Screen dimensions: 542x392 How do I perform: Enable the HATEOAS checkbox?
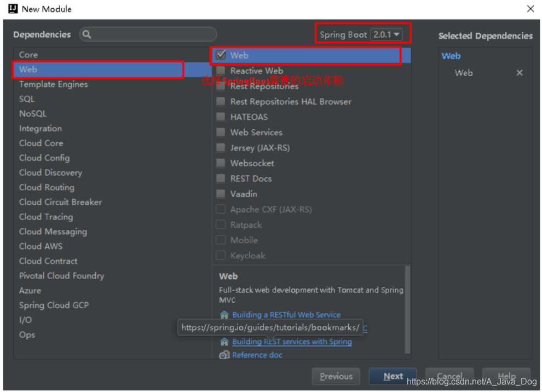point(221,117)
